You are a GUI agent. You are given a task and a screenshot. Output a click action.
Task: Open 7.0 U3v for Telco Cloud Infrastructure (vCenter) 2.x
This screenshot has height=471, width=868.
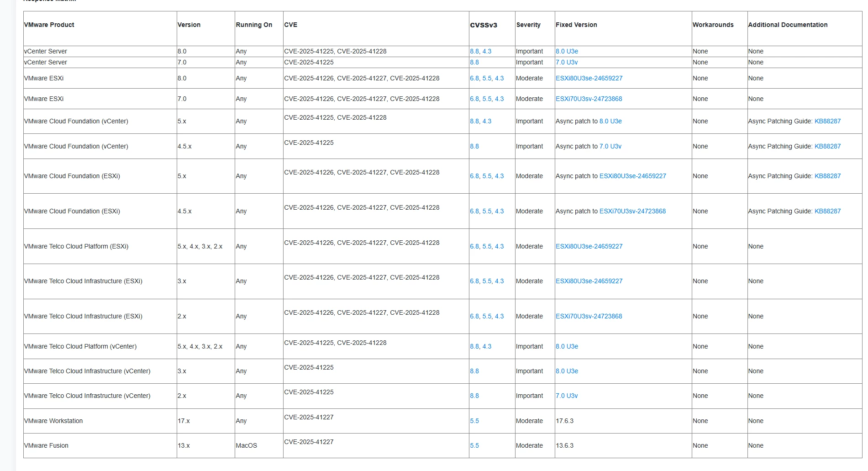click(x=567, y=396)
